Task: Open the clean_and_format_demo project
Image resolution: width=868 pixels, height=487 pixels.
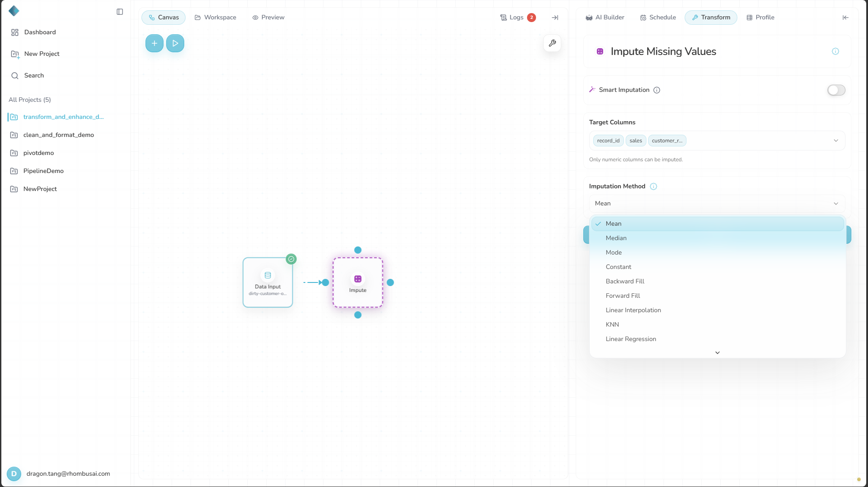Action: click(x=52, y=135)
